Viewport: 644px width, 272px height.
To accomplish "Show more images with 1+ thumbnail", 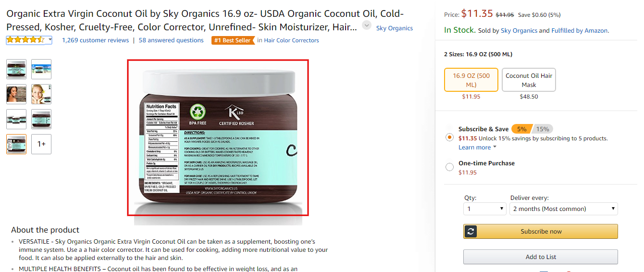I will 41,144.
